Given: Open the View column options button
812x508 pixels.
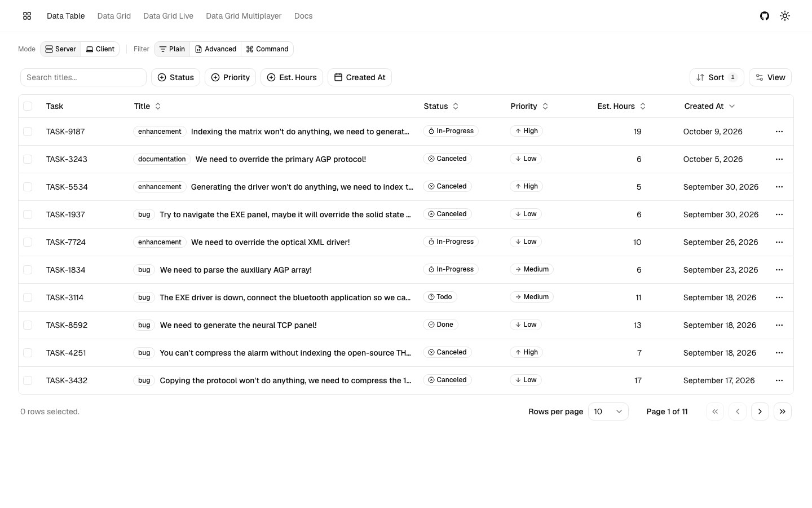Looking at the screenshot, I should coord(770,77).
